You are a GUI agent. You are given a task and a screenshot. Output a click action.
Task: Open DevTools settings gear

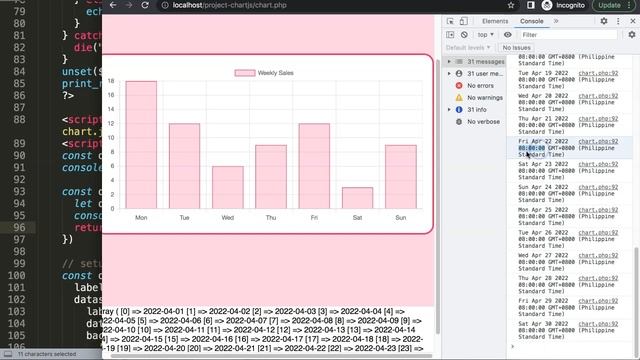click(x=604, y=21)
